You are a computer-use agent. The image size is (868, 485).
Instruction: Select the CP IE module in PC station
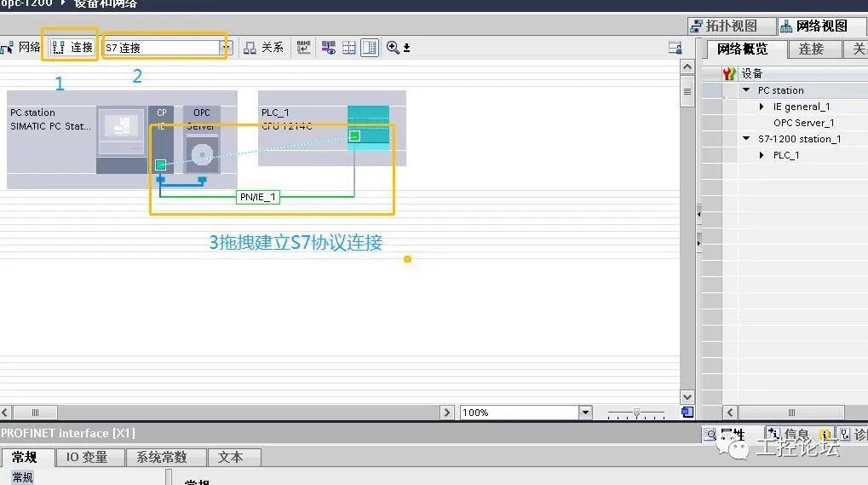(160, 140)
